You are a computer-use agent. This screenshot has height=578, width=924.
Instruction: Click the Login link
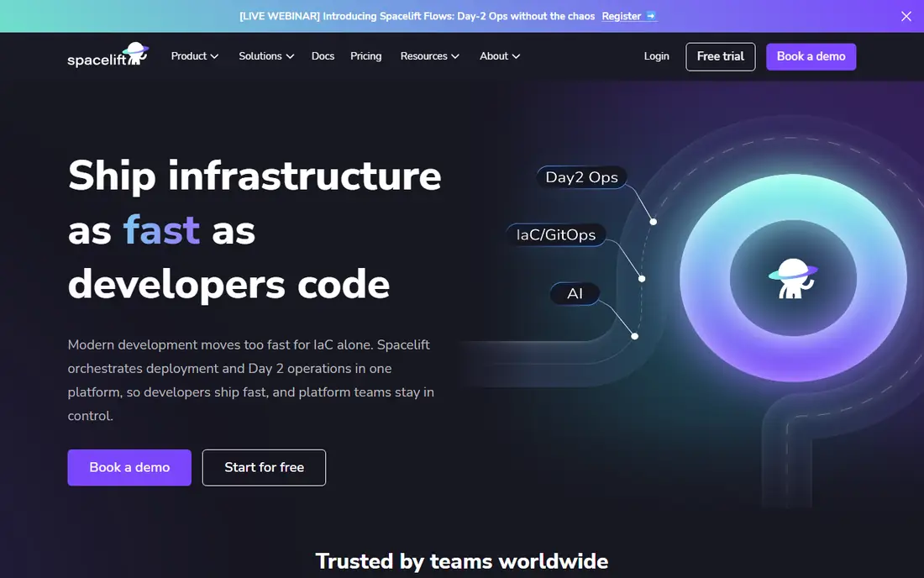click(657, 56)
